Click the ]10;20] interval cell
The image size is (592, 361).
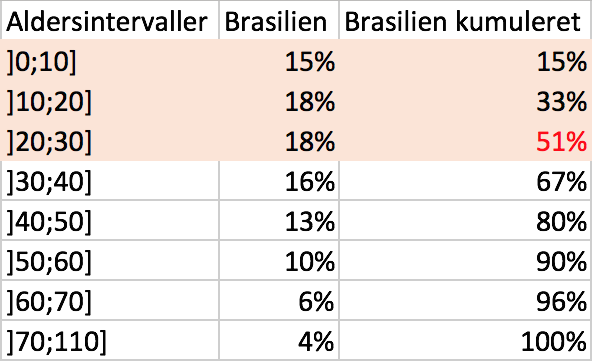110,100
